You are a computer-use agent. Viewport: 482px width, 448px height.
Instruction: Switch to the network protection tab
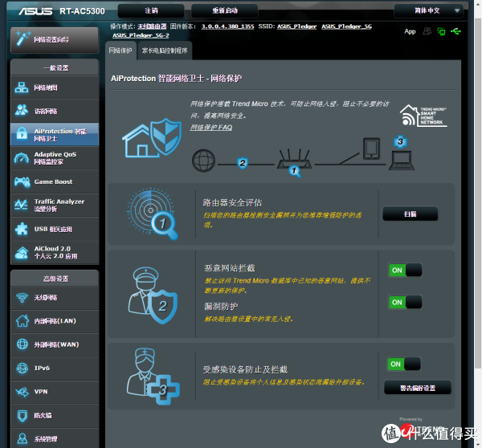[x=120, y=51]
